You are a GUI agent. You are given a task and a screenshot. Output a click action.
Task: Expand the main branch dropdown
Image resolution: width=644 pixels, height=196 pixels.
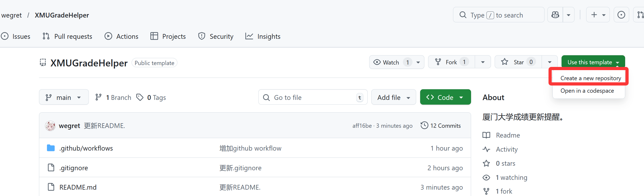[64, 97]
